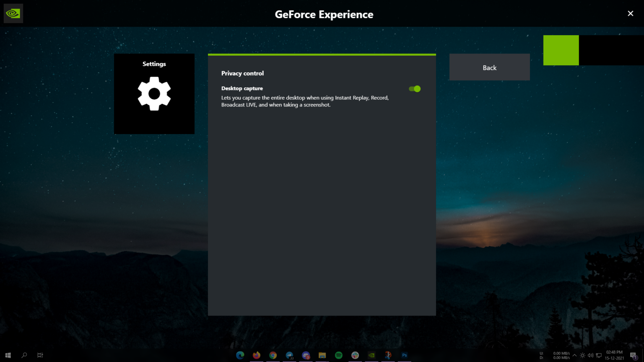Expand hidden icons in the system tray
Image resolution: width=644 pixels, height=362 pixels.
point(575,355)
